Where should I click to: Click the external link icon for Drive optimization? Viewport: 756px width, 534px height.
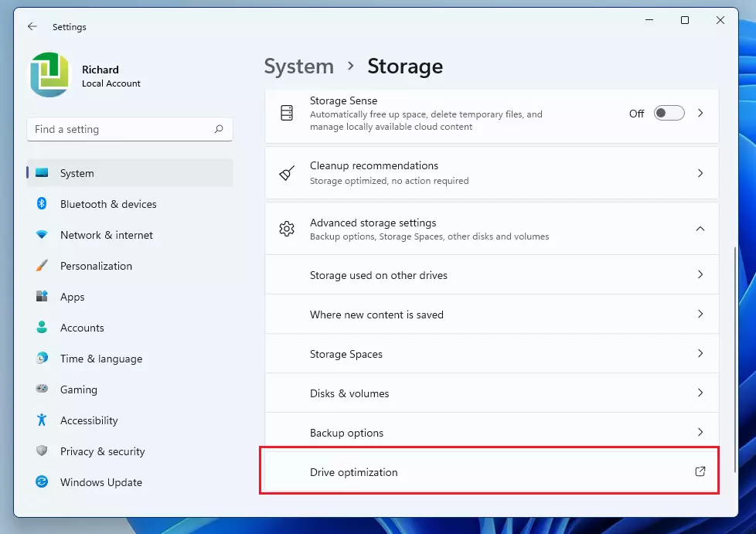pyautogui.click(x=700, y=471)
